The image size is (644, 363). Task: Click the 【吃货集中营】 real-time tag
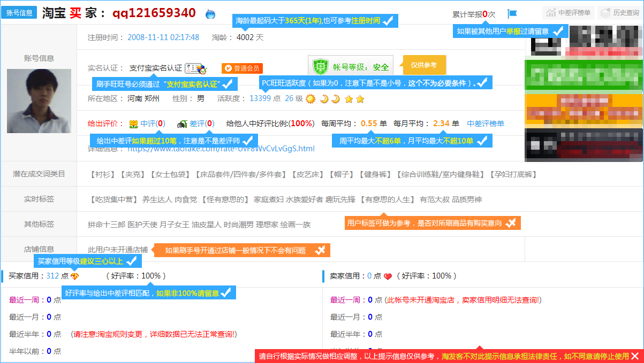[115, 199]
